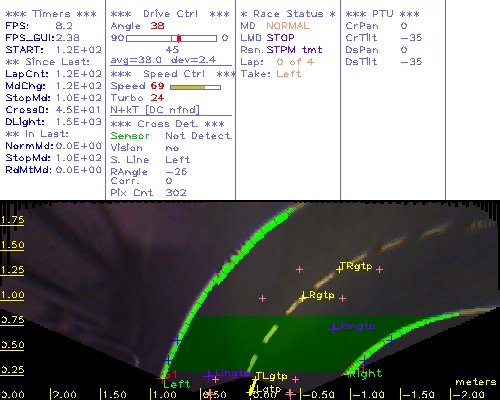Select the blue RLngtp marker cross

click(x=334, y=328)
